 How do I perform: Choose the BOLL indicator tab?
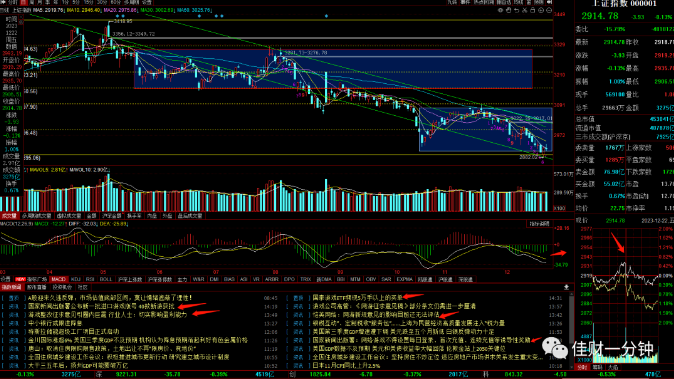click(105, 279)
